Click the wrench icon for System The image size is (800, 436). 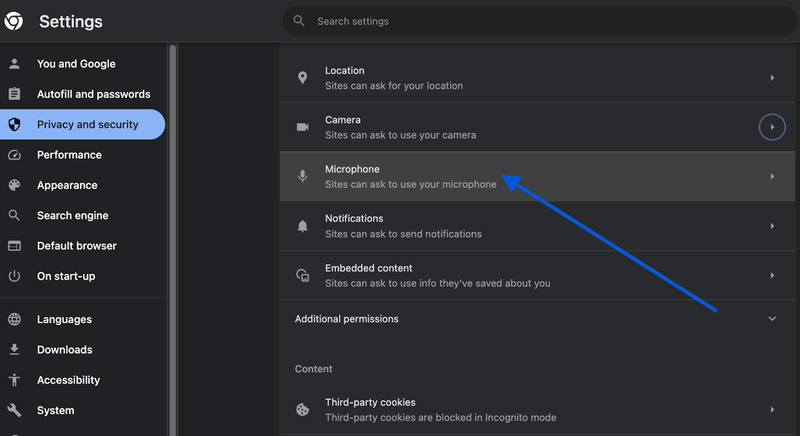(14, 410)
